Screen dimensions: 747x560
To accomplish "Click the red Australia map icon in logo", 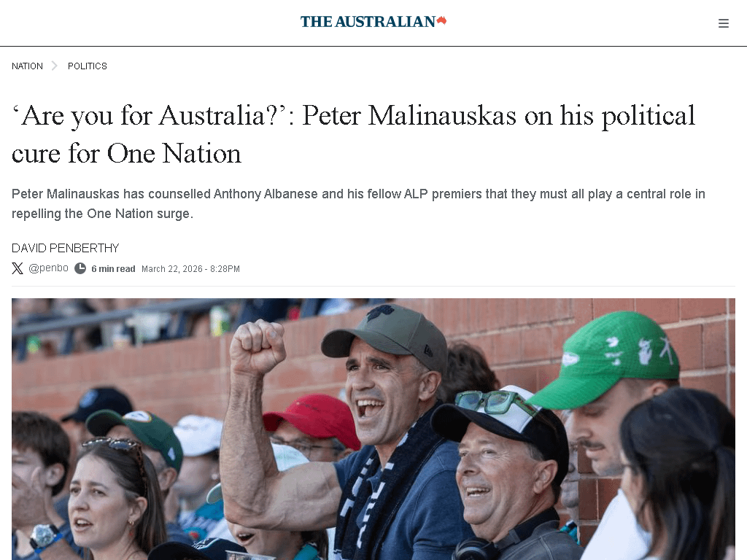I will [441, 20].
